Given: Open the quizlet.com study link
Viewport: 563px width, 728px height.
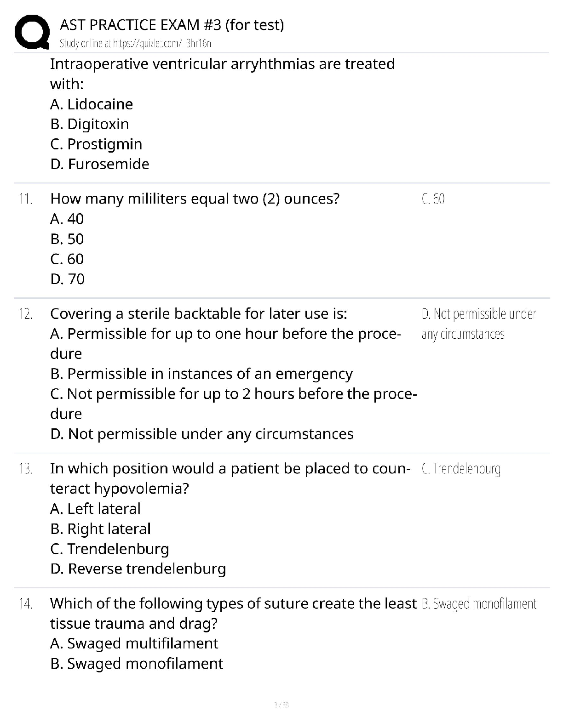Looking at the screenshot, I should 135,43.
